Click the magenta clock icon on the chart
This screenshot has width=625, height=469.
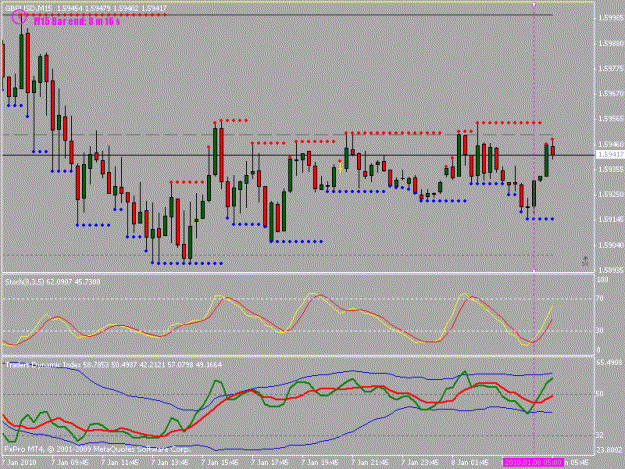pyautogui.click(x=19, y=16)
